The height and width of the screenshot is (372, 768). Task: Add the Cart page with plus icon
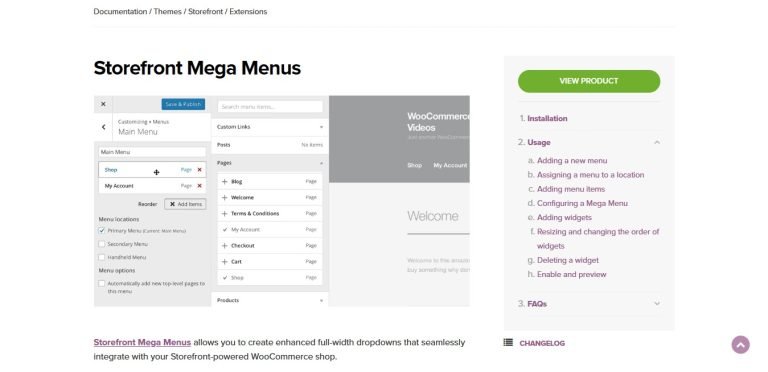(x=224, y=262)
